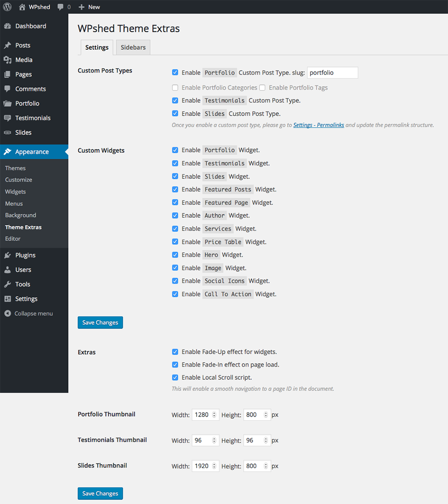Click the Appearance paintbrush icon
Image resolution: width=448 pixels, height=504 pixels.
[7, 152]
